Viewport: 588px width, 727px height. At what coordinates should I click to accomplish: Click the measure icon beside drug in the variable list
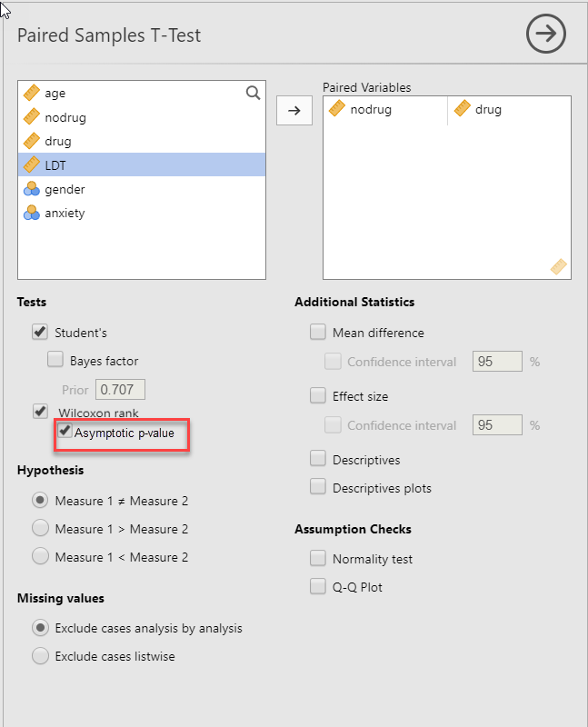(x=29, y=141)
